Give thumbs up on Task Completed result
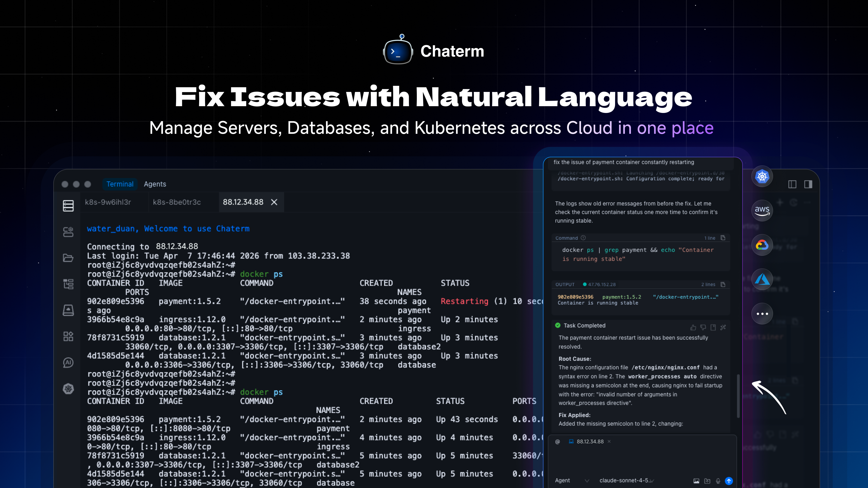868x488 pixels. click(693, 328)
